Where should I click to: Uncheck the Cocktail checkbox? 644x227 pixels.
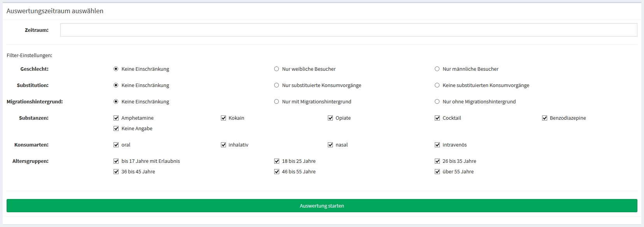pos(437,118)
